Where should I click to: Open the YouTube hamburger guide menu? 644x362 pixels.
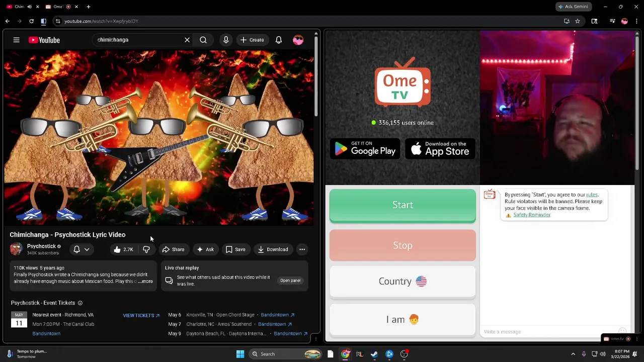pyautogui.click(x=16, y=40)
